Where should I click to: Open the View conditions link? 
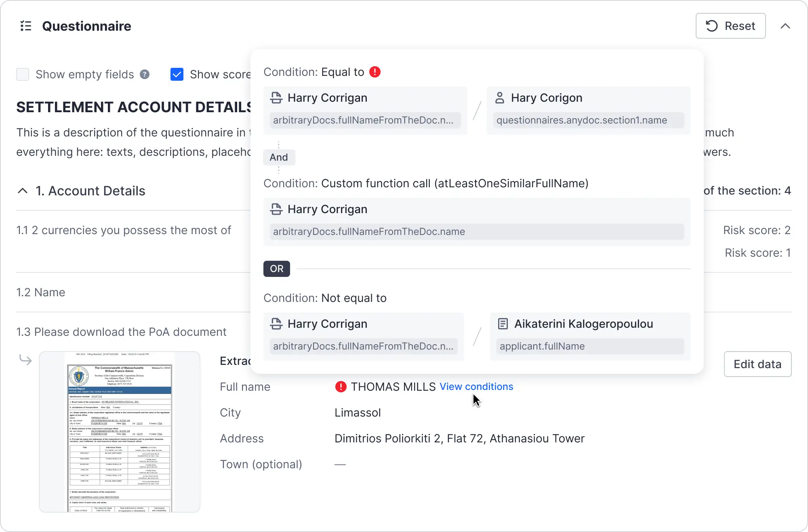(x=476, y=387)
